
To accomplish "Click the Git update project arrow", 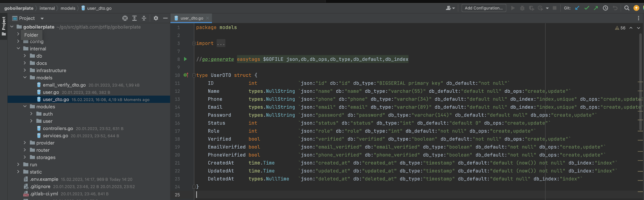I will click(x=577, y=8).
